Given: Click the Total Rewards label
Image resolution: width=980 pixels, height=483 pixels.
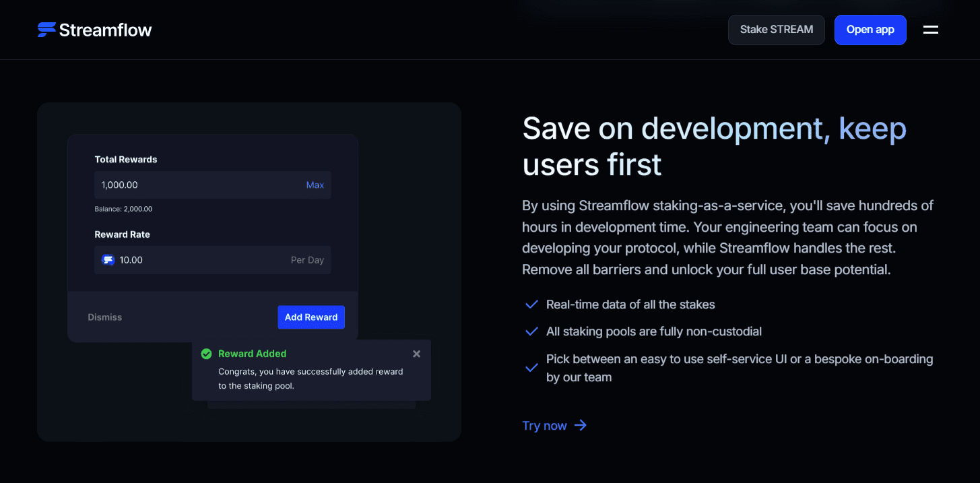Looking at the screenshot, I should (126, 160).
